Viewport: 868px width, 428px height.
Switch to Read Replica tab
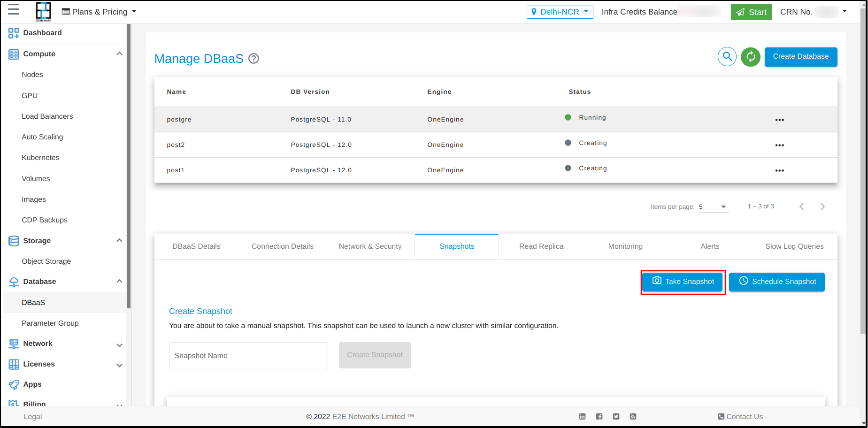[541, 246]
